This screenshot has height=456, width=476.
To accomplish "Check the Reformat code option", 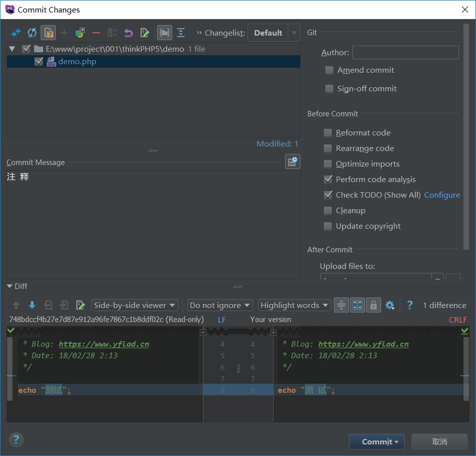I will click(328, 133).
